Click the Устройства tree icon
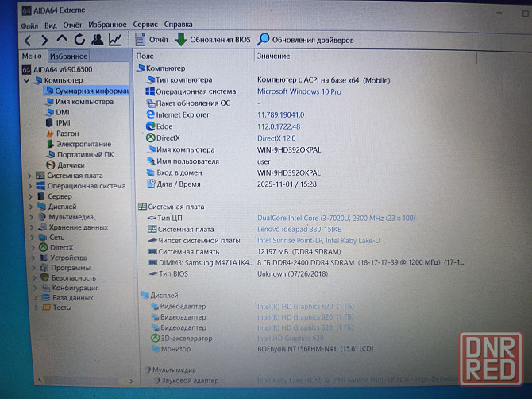Image resolution: width=532 pixels, height=399 pixels. point(44,258)
